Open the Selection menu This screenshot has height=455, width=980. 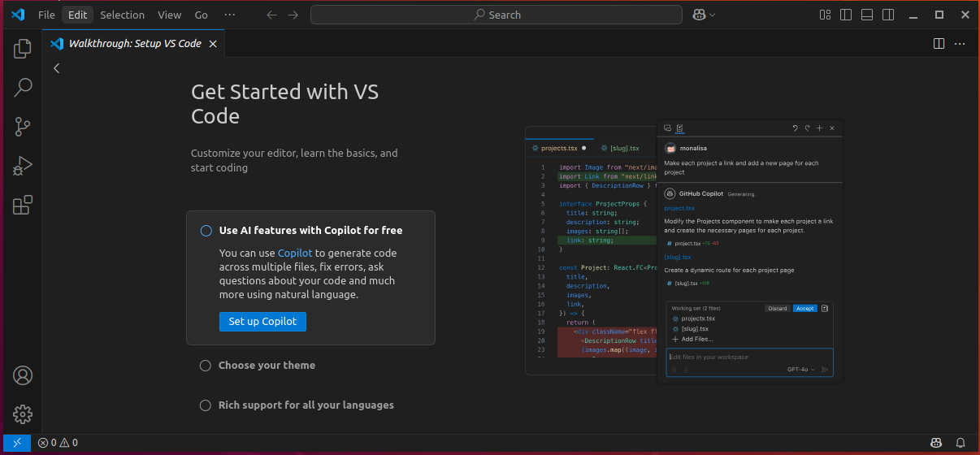[123, 15]
